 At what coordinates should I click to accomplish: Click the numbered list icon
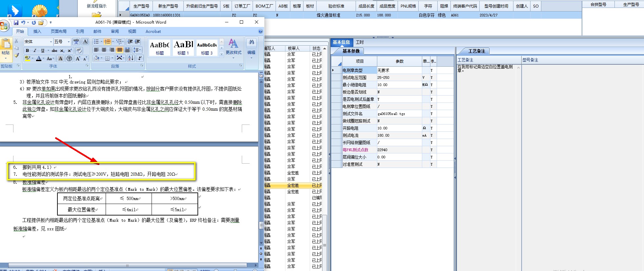(107, 41)
